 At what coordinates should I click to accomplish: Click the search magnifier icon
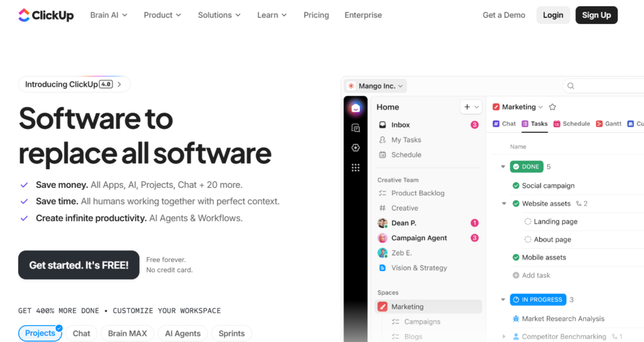[x=570, y=85]
